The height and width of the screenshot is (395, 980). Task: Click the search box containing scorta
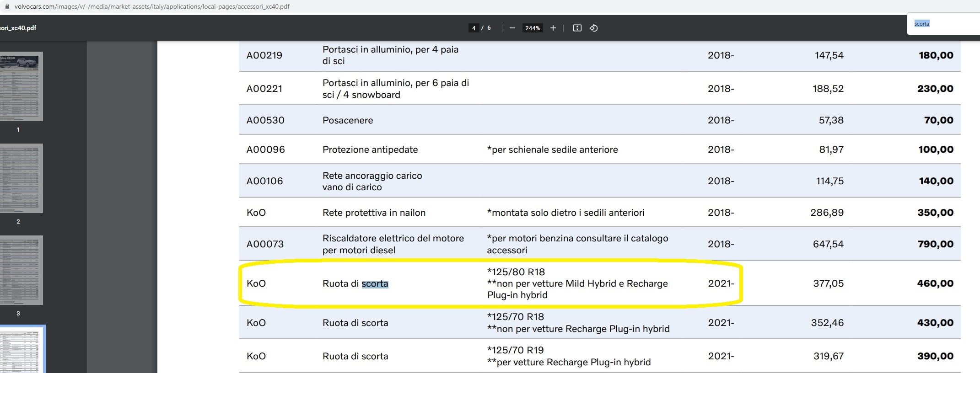[943, 24]
